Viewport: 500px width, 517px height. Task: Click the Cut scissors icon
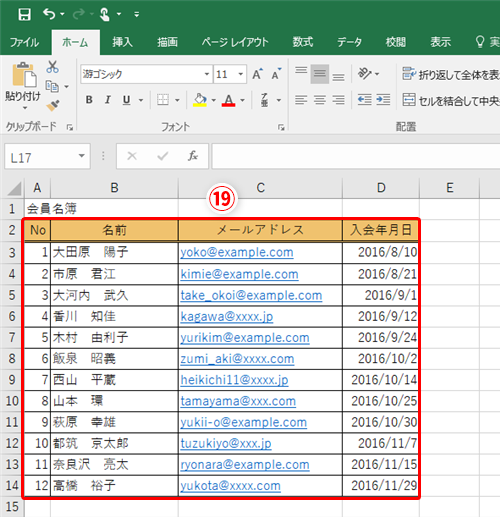pyautogui.click(x=52, y=67)
